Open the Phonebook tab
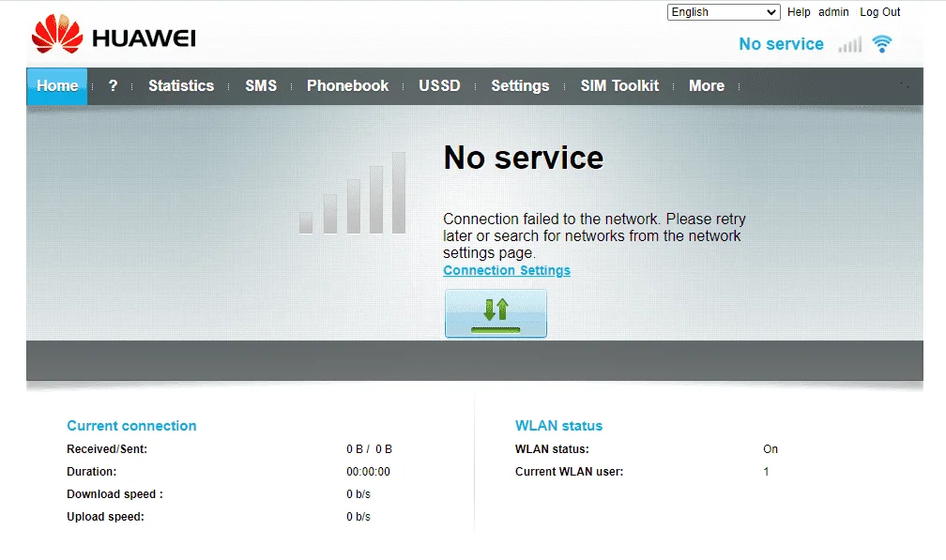Viewport: 946px width, 560px height. pos(347,85)
